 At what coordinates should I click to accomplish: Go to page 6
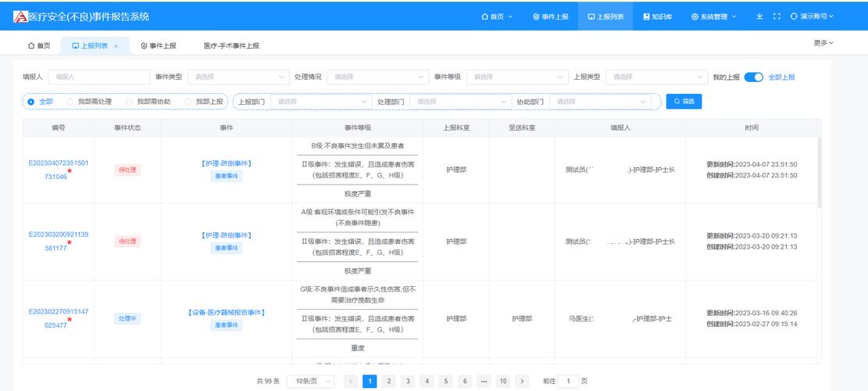coord(464,381)
